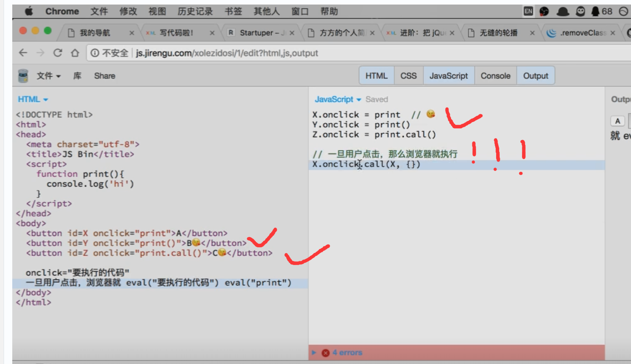This screenshot has width=631, height=364.
Task: Click the red error icon in error bar
Action: pos(325,353)
